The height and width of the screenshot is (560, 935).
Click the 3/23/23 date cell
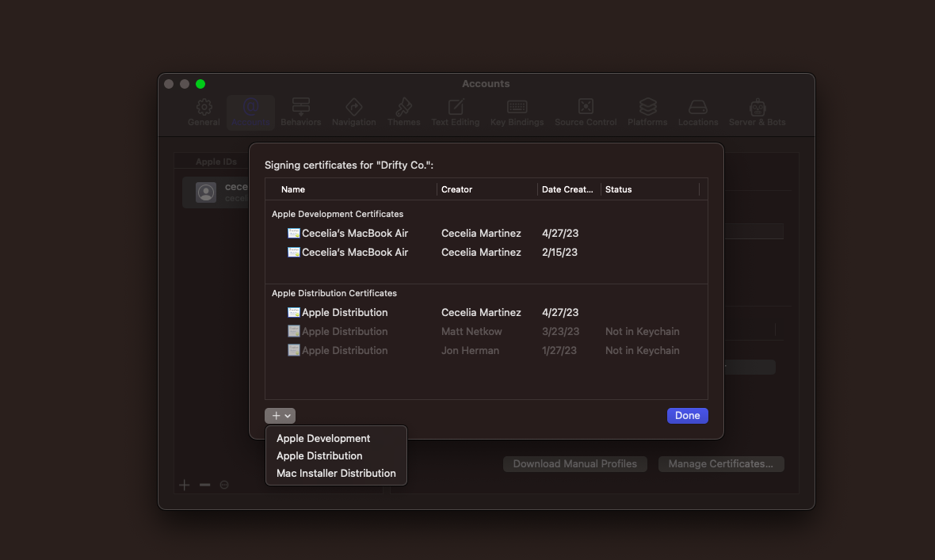pos(560,332)
